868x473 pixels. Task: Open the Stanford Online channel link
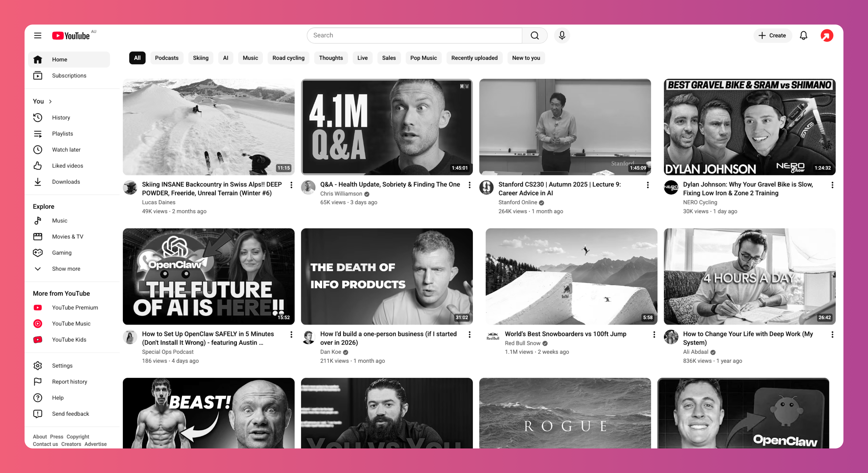(x=517, y=202)
